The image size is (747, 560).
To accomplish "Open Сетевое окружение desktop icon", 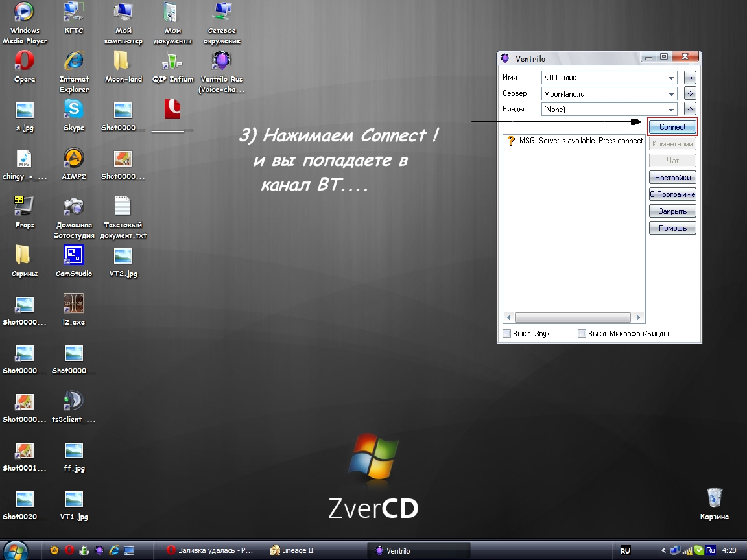I will (222, 23).
